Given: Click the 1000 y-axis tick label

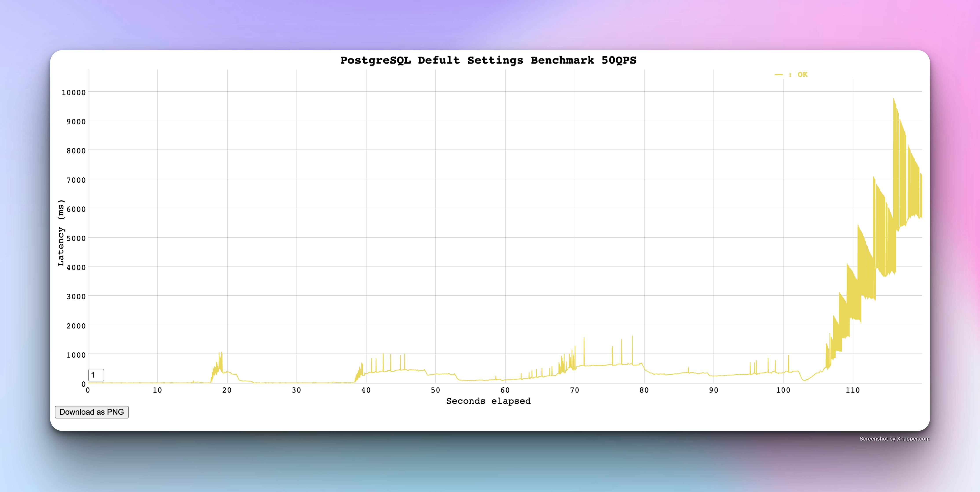Looking at the screenshot, I should pos(76,355).
